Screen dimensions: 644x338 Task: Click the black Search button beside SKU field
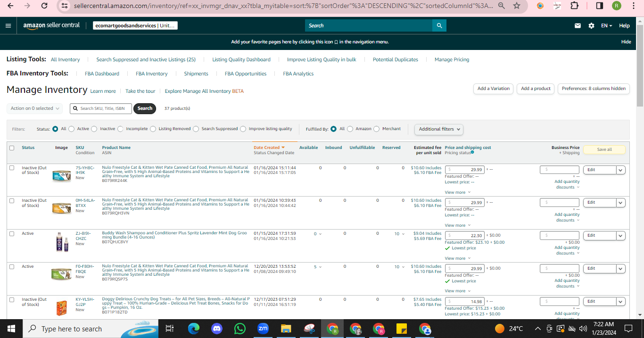point(145,108)
